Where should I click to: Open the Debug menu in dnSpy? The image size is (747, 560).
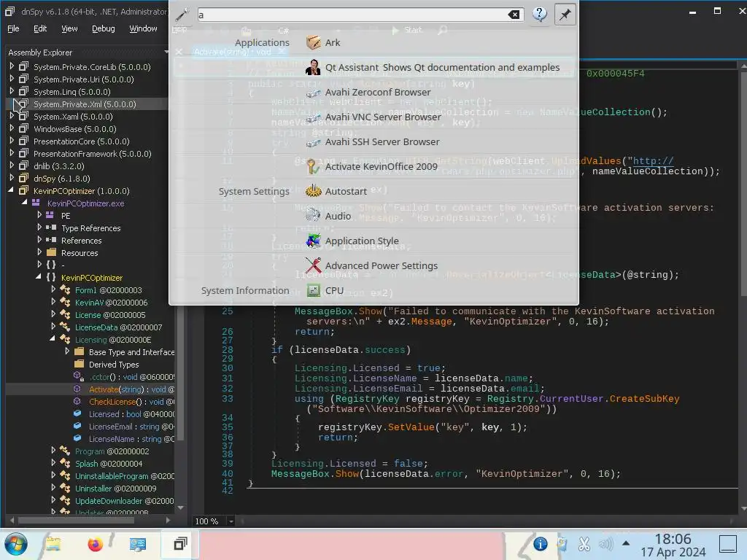tap(104, 28)
